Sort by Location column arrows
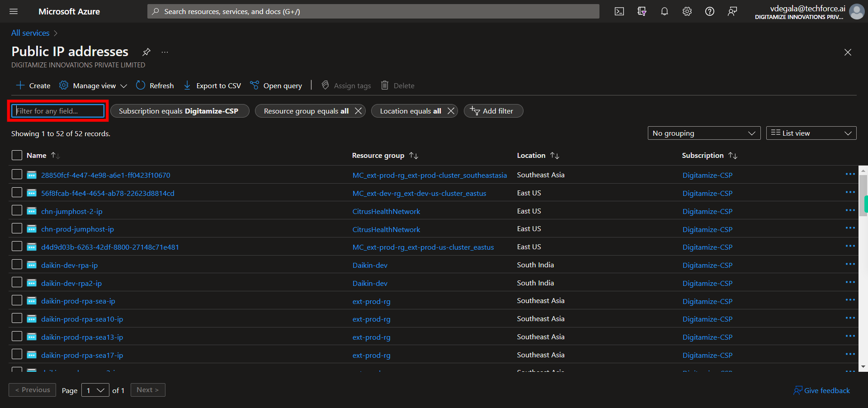 point(555,156)
